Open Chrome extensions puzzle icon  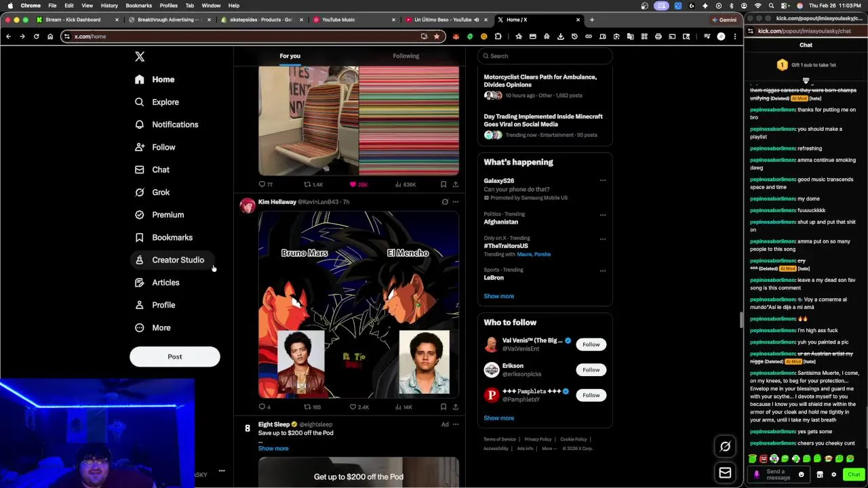(498, 37)
